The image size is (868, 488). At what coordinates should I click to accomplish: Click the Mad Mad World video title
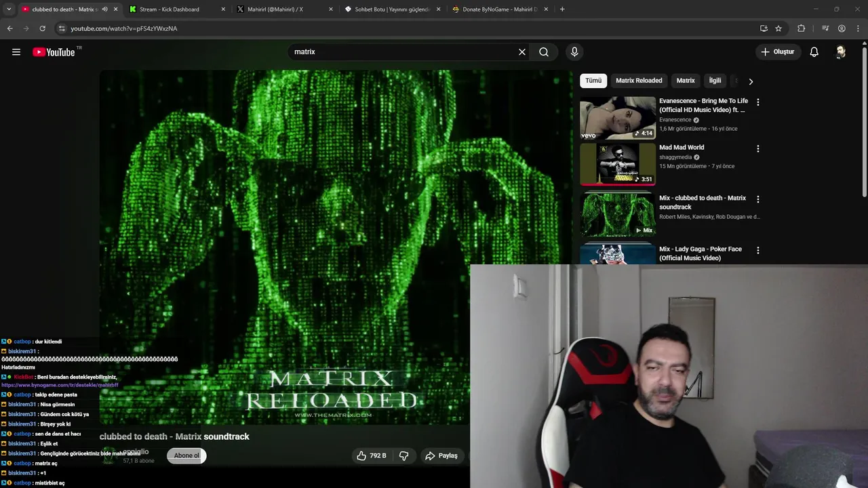point(682,147)
